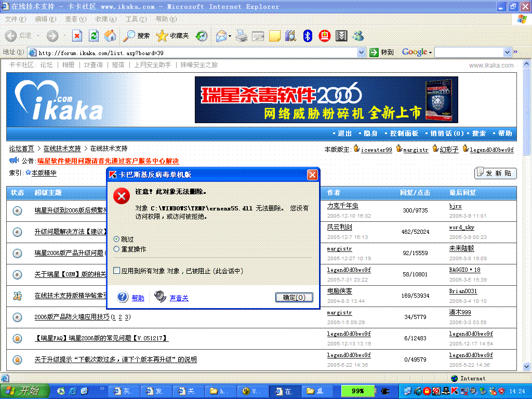Select the 跳过 (Skip) radio button
The height and width of the screenshot is (399, 532).
116,239
